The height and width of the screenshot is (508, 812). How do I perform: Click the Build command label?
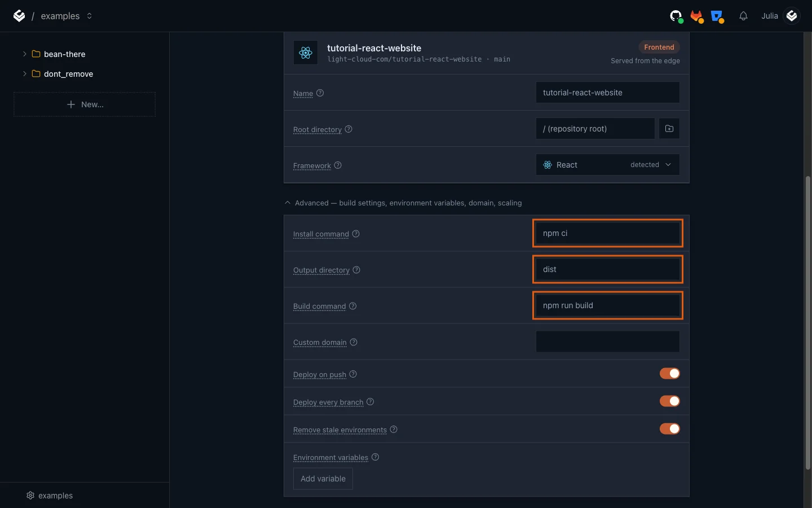tap(319, 306)
